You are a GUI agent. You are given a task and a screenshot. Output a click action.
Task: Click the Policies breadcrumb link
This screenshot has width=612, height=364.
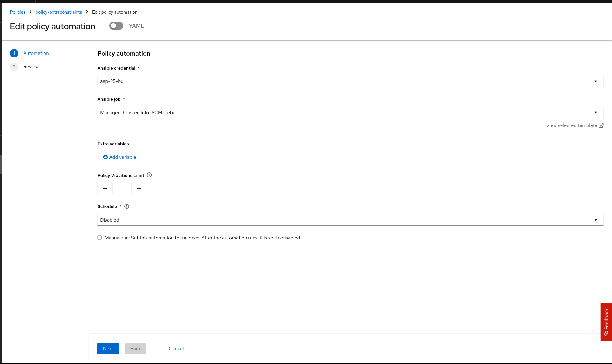[x=18, y=12]
